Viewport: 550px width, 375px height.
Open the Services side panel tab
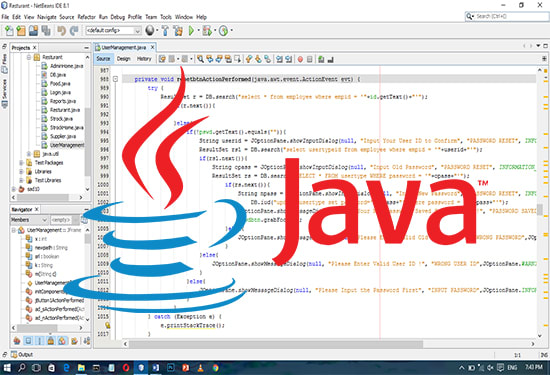coord(5,93)
